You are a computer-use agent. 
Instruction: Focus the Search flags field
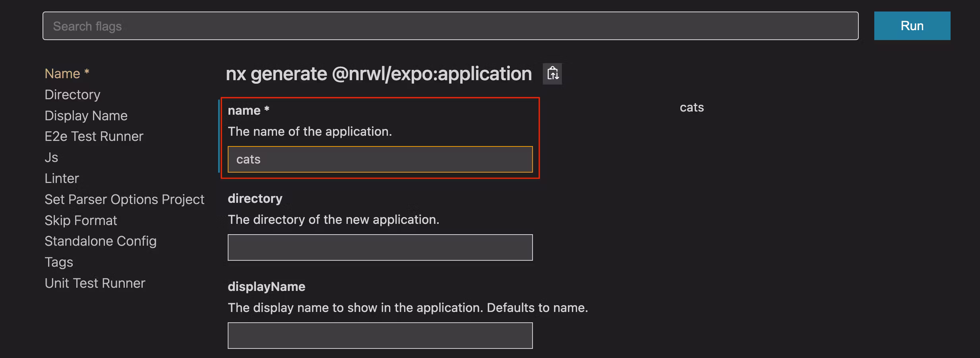pos(450,26)
